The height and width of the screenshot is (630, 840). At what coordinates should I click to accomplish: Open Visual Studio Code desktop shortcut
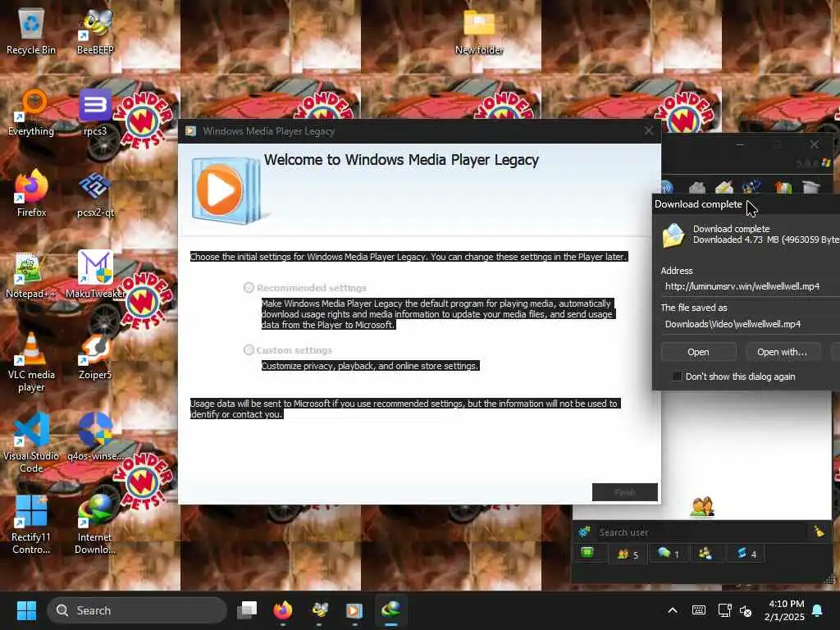click(x=31, y=442)
